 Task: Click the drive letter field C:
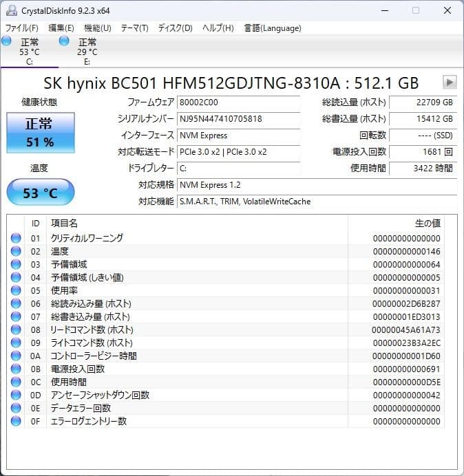click(x=238, y=169)
